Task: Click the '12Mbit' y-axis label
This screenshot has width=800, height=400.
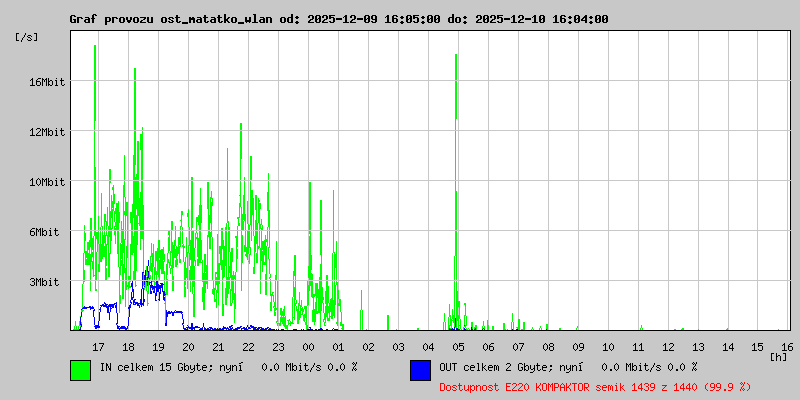Action: 47,132
